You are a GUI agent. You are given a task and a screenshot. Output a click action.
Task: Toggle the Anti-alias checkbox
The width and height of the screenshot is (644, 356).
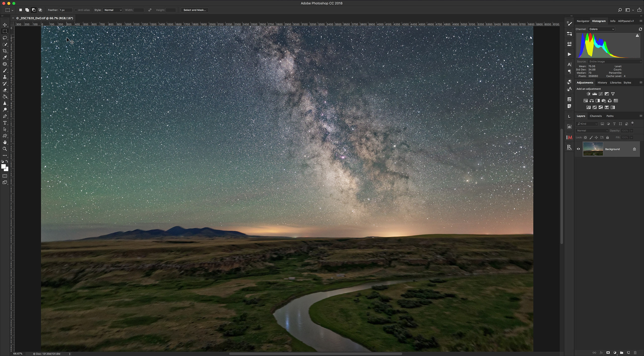point(76,10)
